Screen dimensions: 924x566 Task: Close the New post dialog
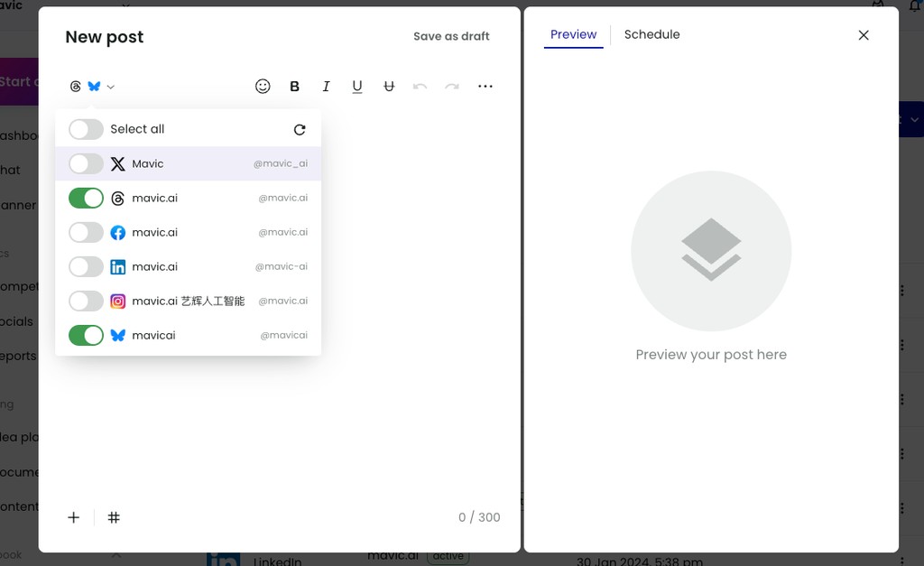point(864,35)
